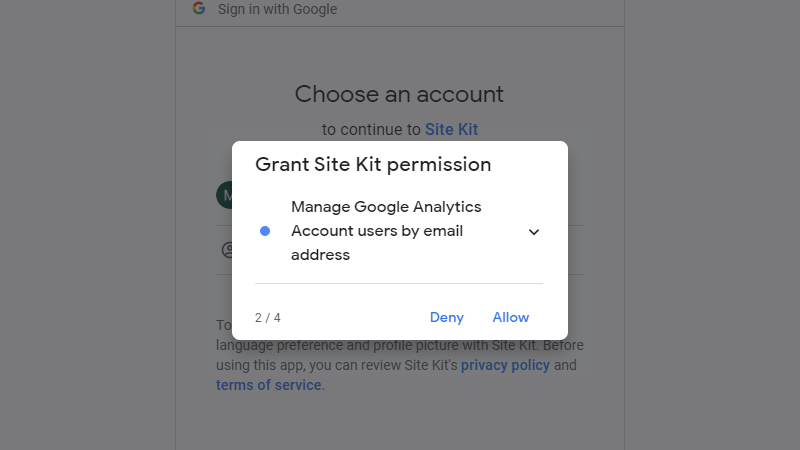Click the 2 / 4 step indicator
This screenshot has height=450, width=800.
[x=268, y=318]
